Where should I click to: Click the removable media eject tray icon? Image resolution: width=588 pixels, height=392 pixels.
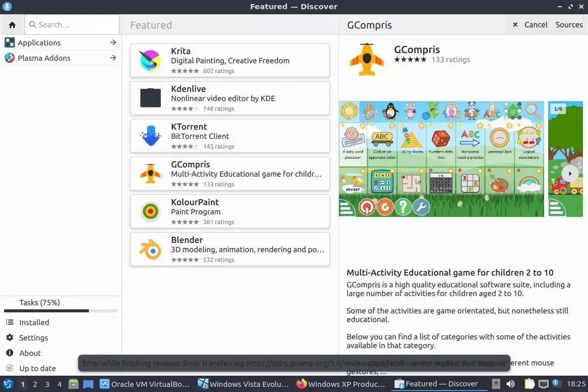pyautogui.click(x=496, y=384)
